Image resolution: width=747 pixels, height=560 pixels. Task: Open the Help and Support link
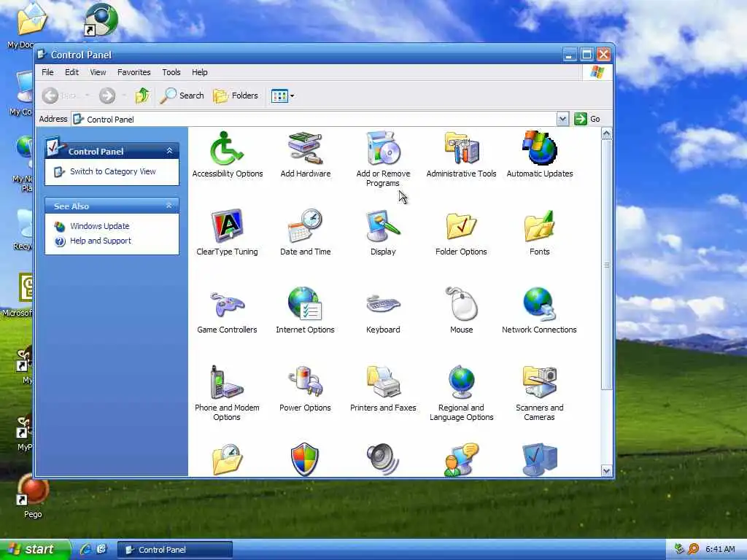101,241
